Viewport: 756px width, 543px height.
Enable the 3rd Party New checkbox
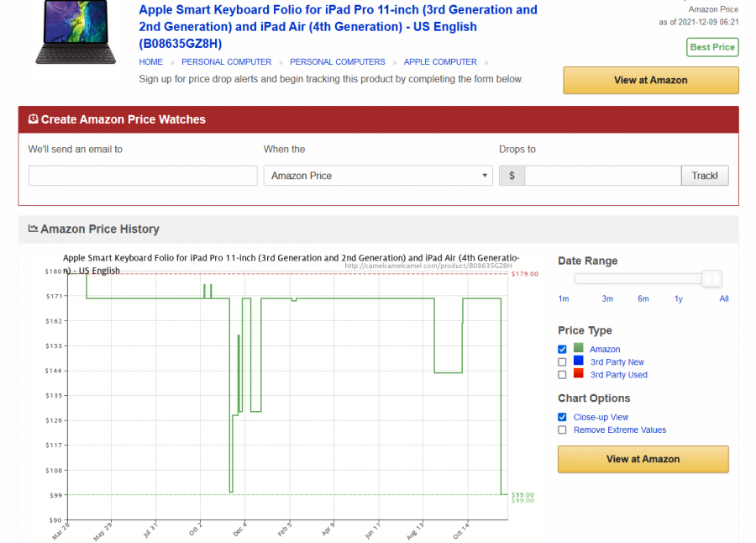(562, 362)
